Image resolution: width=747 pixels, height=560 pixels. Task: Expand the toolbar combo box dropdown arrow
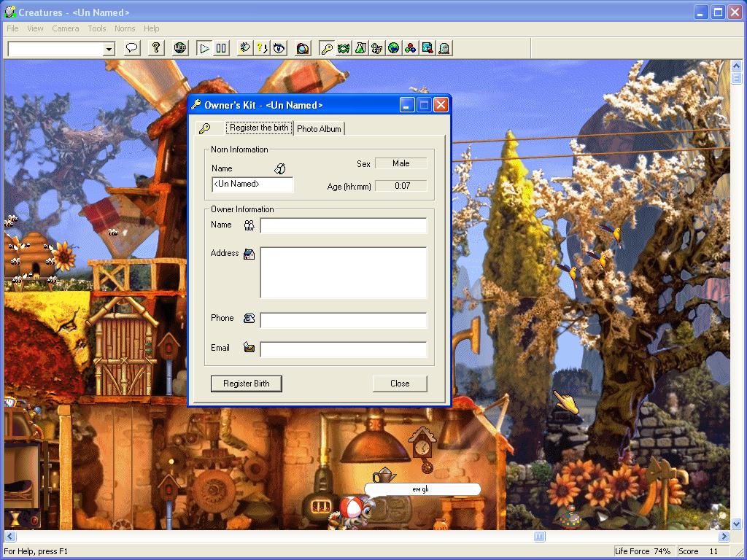click(109, 49)
